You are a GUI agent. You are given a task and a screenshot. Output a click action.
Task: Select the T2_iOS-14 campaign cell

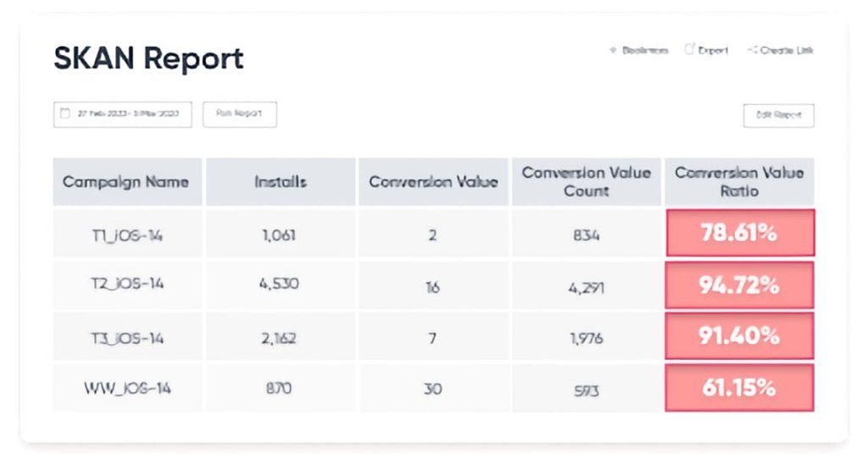[127, 285]
